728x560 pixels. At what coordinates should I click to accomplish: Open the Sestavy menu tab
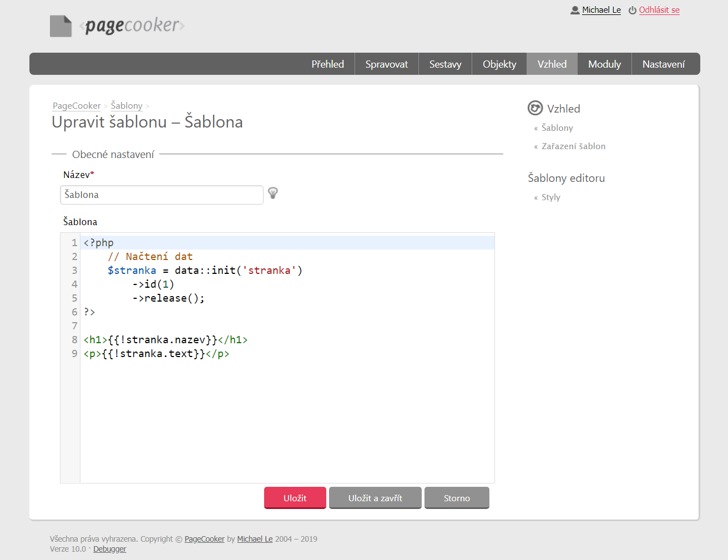coord(445,64)
